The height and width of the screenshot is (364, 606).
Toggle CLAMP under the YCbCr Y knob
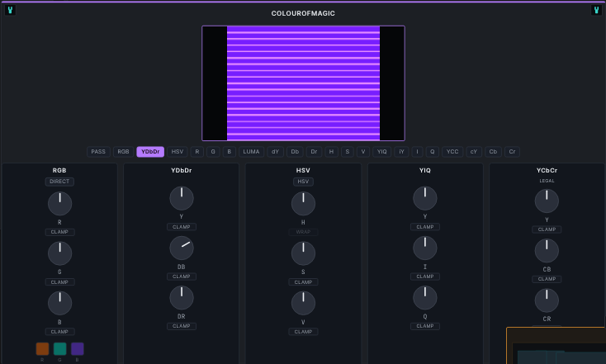(x=547, y=229)
